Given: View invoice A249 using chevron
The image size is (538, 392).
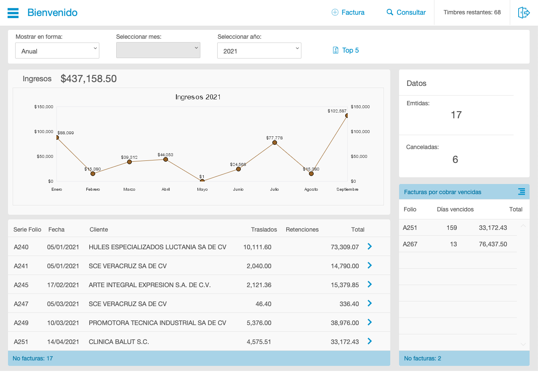Looking at the screenshot, I should point(370,322).
